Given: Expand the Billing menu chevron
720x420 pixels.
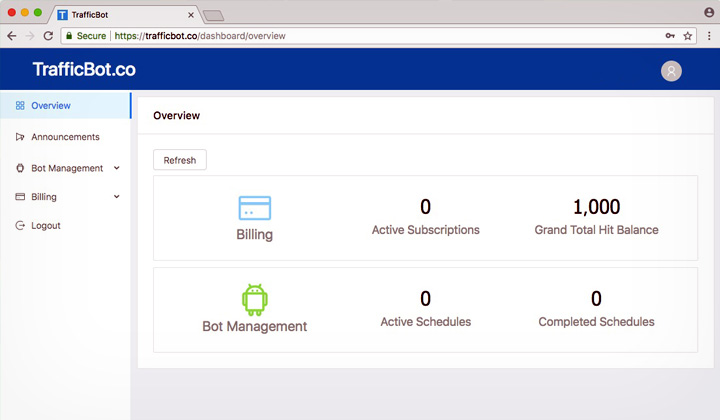Looking at the screenshot, I should coord(117,196).
